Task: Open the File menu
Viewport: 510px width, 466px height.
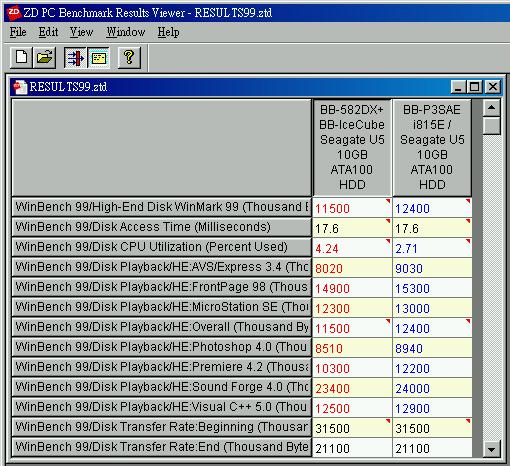Action: 18,32
